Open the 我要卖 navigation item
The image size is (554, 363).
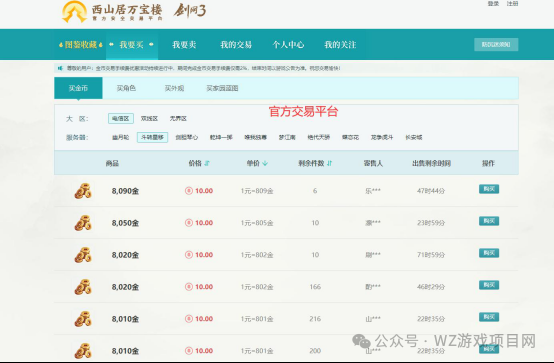(x=184, y=45)
